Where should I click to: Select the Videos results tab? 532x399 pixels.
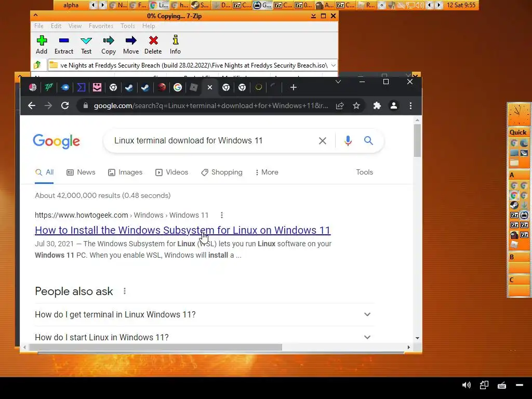pos(171,172)
